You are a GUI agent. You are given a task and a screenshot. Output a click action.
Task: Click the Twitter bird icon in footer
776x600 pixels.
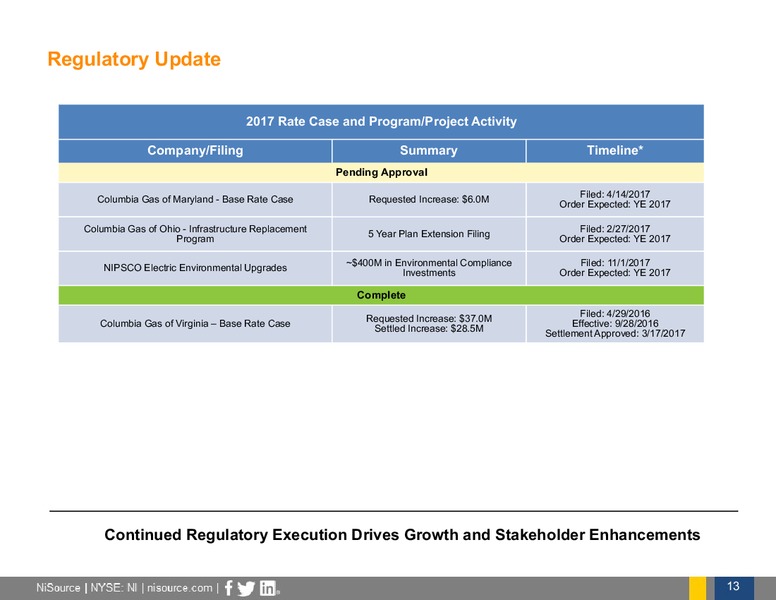[246, 589]
